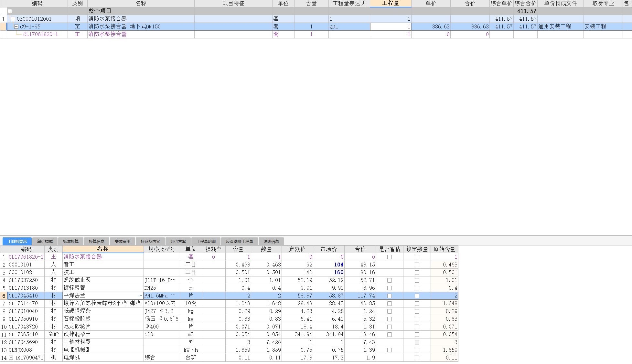
Task: Toggle 锁定数量 for 平焊法兰 row
Action: (x=417, y=296)
